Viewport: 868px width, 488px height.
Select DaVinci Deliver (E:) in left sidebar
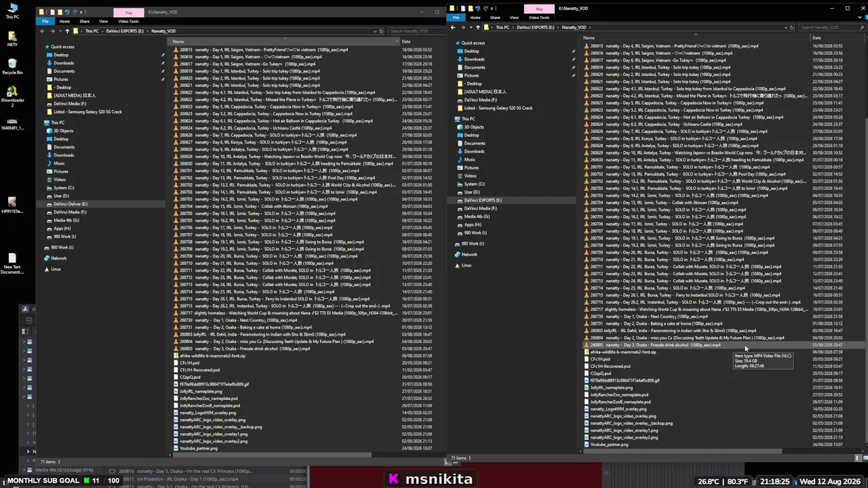(x=70, y=204)
